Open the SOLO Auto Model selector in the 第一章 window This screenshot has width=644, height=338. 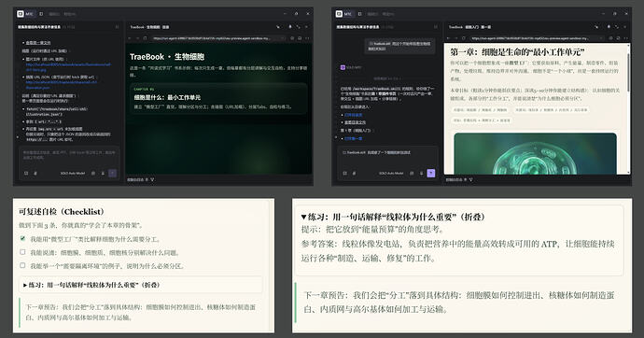click(x=391, y=174)
